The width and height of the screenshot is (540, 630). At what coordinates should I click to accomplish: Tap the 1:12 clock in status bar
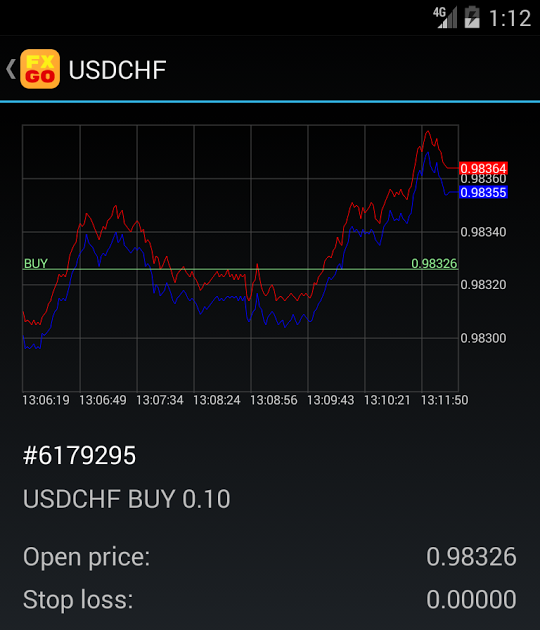click(510, 18)
